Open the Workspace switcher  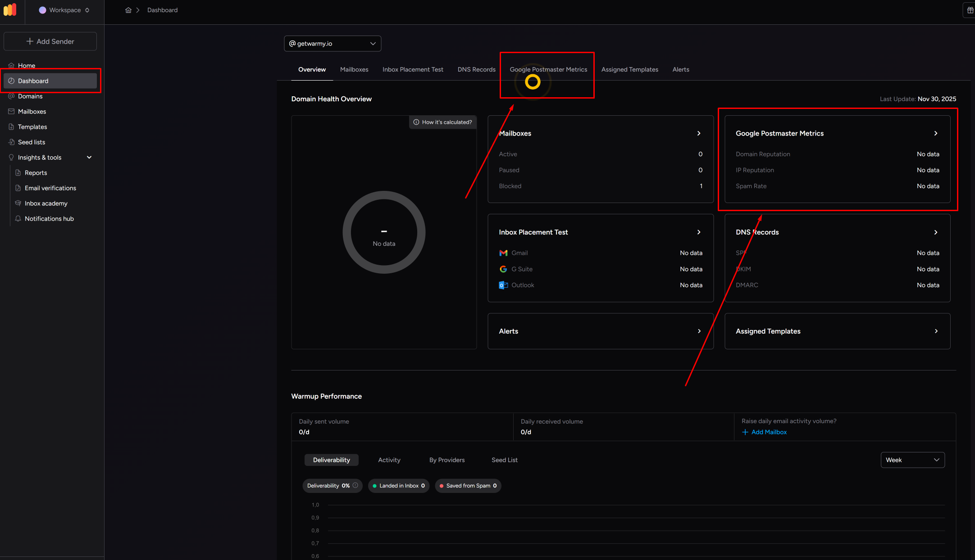(64, 10)
